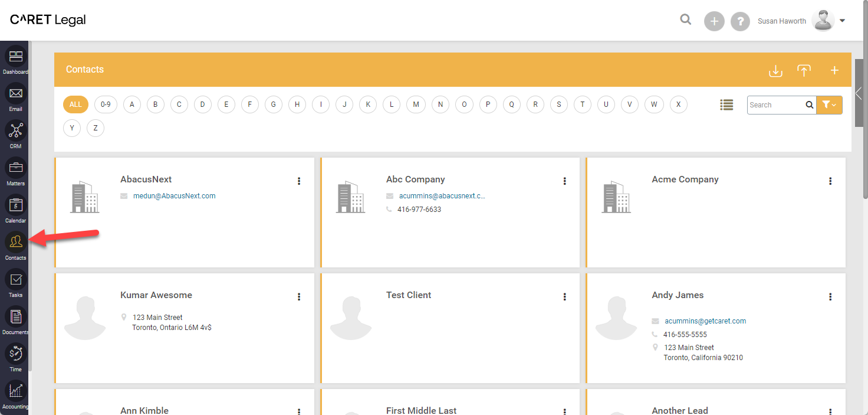Open options menu for AbacusNext card
The height and width of the screenshot is (415, 868).
[x=299, y=181]
